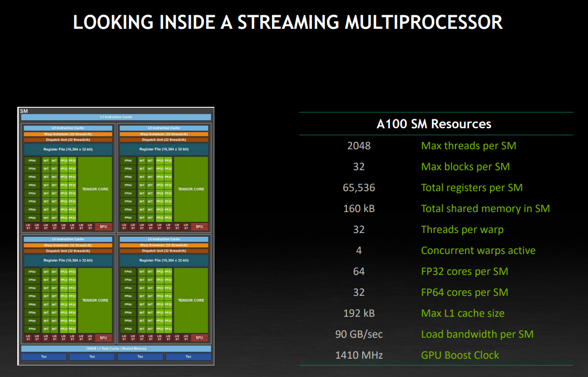Click the slide title 'Looking Inside a Streaming Multiprocessor'
The height and width of the screenshot is (377, 588).
[x=288, y=23]
